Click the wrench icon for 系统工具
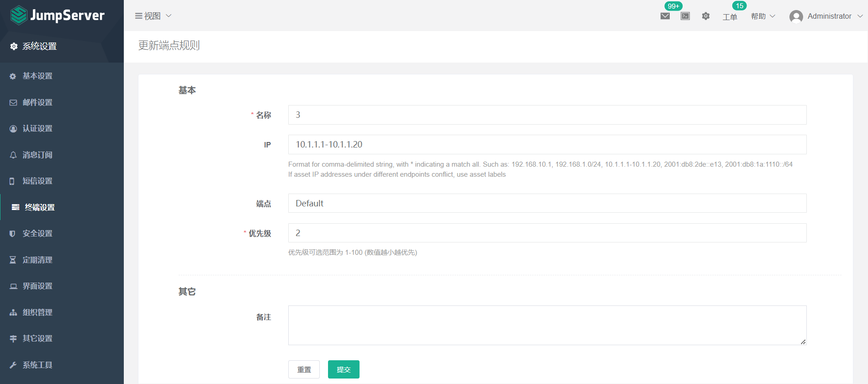The height and width of the screenshot is (384, 868). coord(13,365)
